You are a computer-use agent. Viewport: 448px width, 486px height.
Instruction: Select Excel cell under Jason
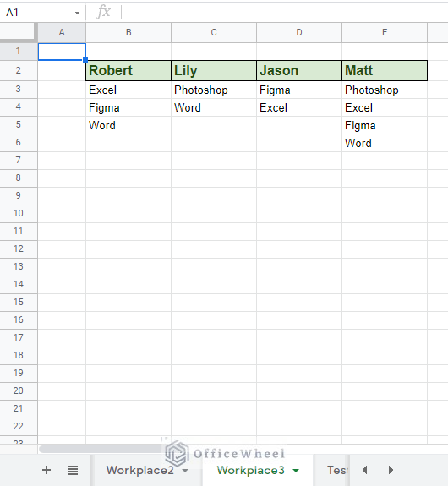(299, 107)
